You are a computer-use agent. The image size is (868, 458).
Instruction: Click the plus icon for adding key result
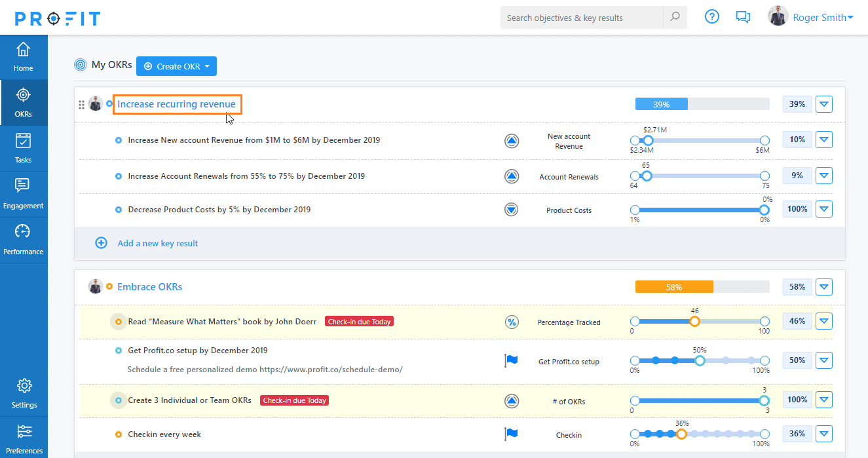(102, 243)
